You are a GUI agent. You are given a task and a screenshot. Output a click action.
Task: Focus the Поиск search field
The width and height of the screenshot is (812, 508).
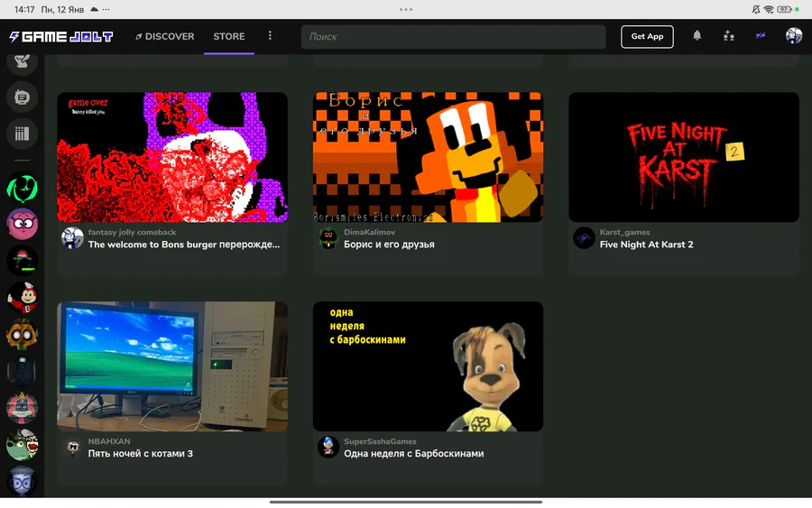tap(453, 37)
